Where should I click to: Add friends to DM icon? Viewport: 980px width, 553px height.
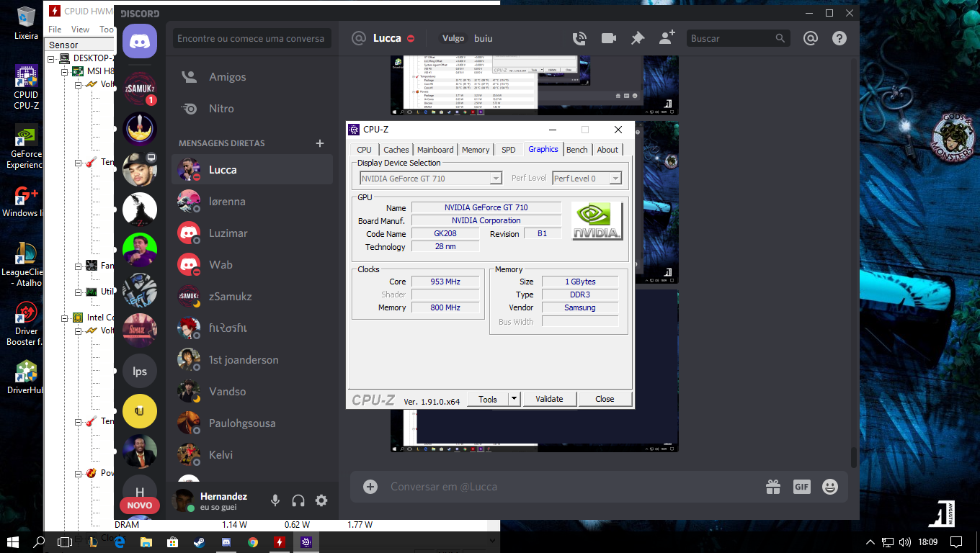pyautogui.click(x=667, y=38)
